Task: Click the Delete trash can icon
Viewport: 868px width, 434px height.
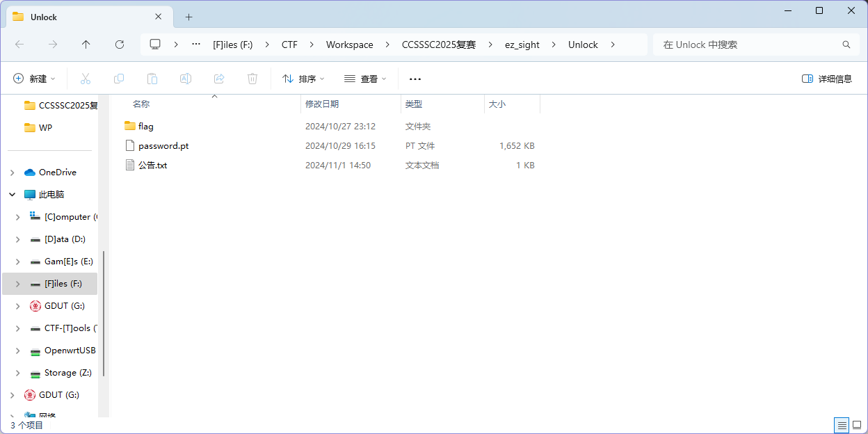Action: point(252,79)
